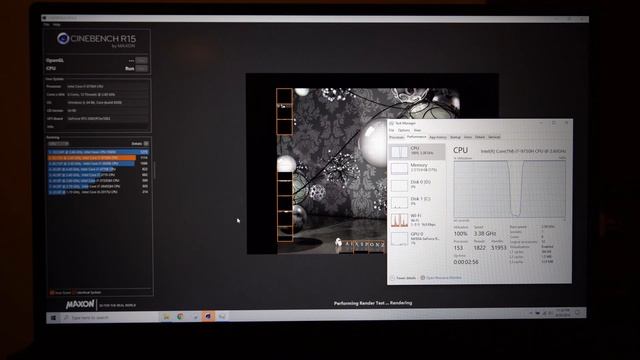Switch to the Startup tab in Task Manager
Image resolution: width=640 pixels, height=360 pixels.
point(455,137)
